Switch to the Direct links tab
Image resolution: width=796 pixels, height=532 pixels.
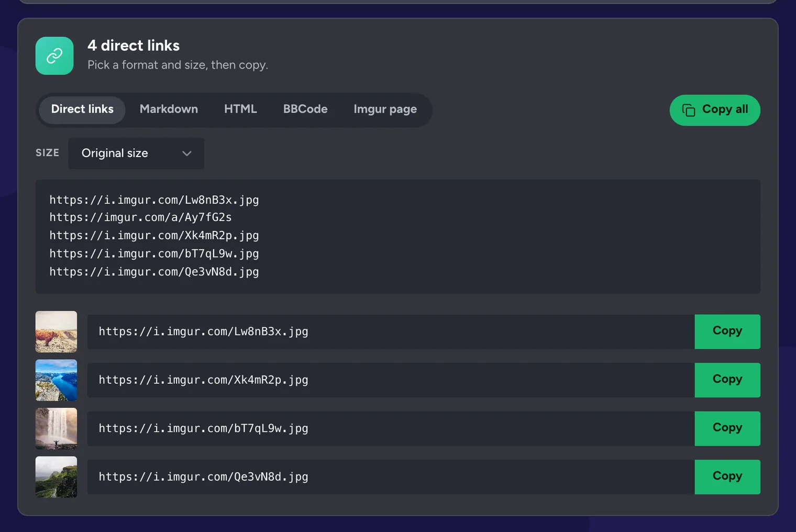(x=82, y=109)
